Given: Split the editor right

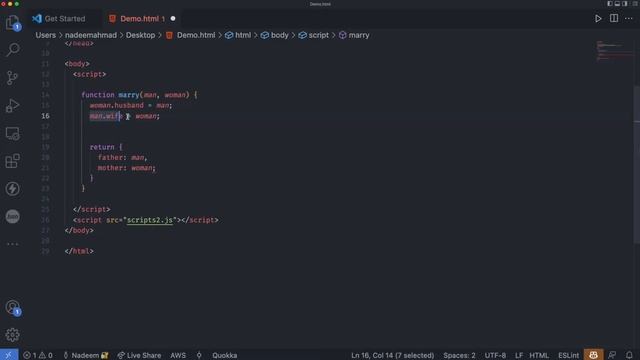Looking at the screenshot, I should tap(614, 18).
